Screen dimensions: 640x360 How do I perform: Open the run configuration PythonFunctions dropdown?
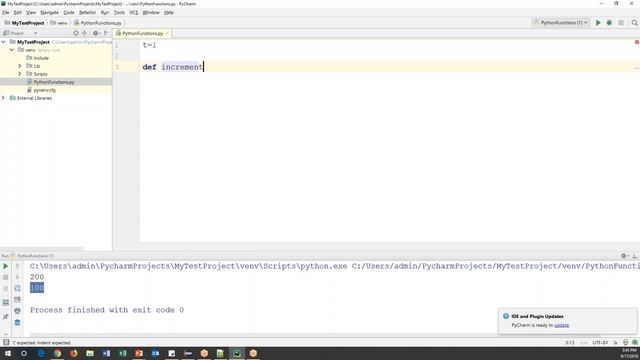[561, 23]
